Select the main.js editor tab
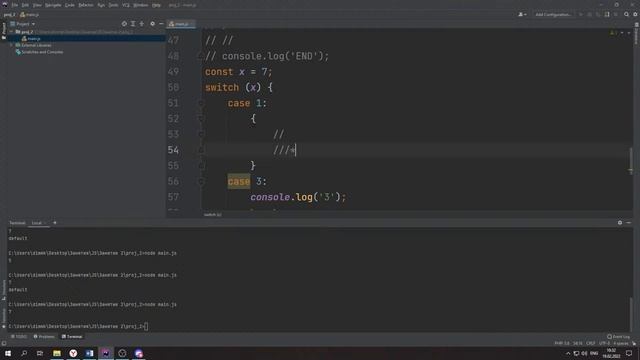Image resolution: width=640 pixels, height=360 pixels. tap(181, 24)
